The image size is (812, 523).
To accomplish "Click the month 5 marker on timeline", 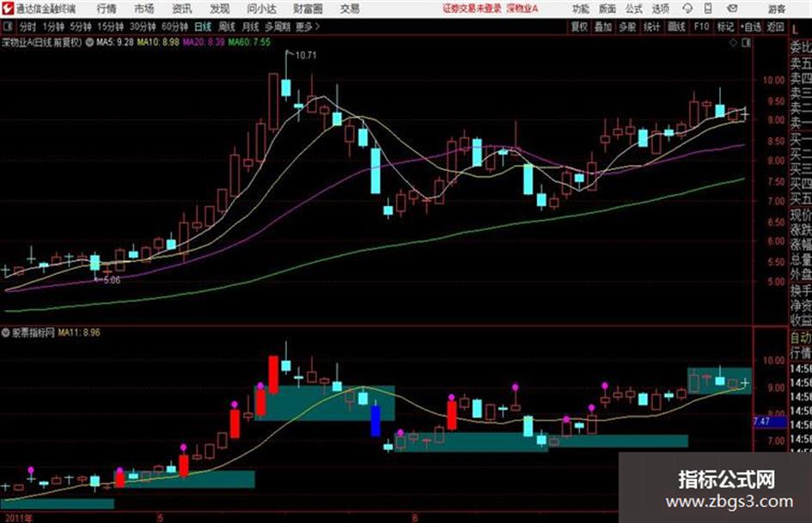I will (x=161, y=518).
